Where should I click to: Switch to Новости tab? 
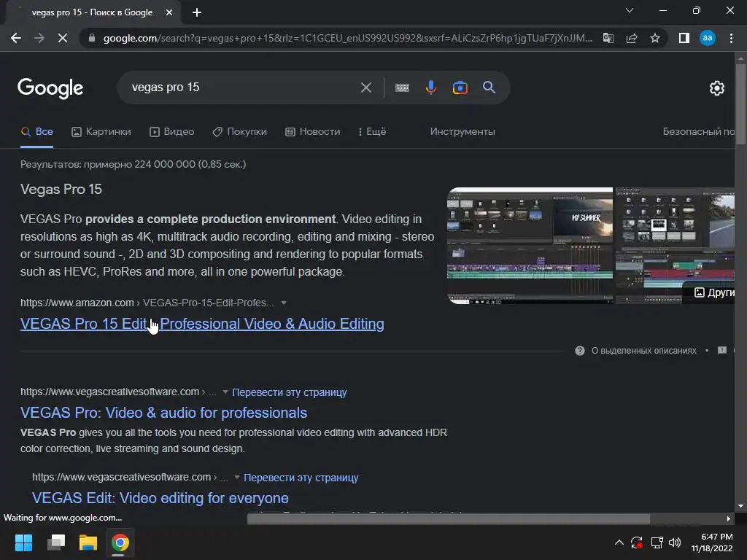coord(312,132)
